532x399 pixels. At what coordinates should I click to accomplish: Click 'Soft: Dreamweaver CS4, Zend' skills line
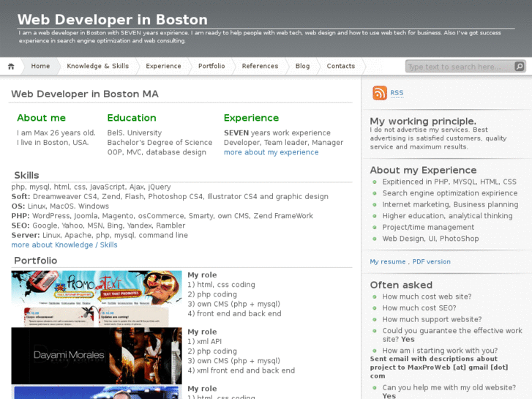[x=170, y=197]
